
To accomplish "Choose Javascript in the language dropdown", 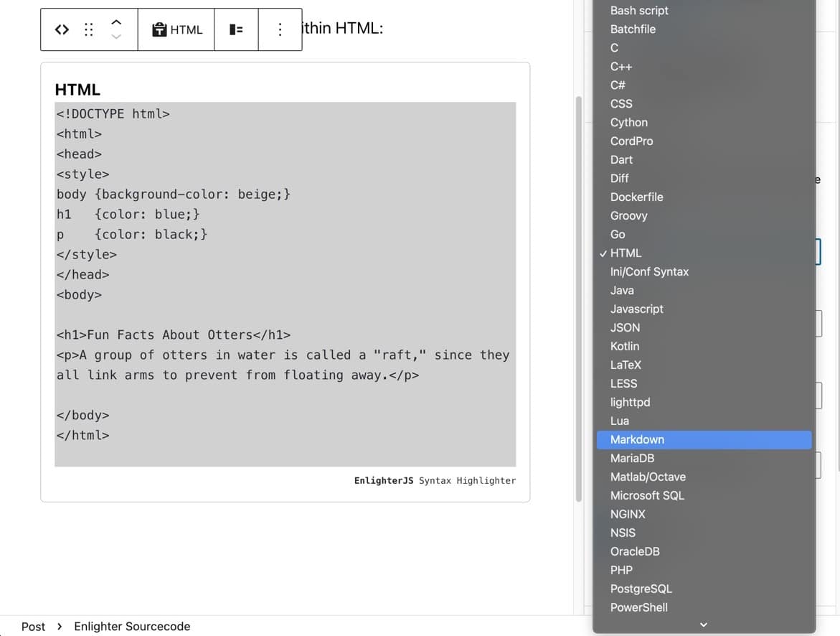I will tap(636, 309).
